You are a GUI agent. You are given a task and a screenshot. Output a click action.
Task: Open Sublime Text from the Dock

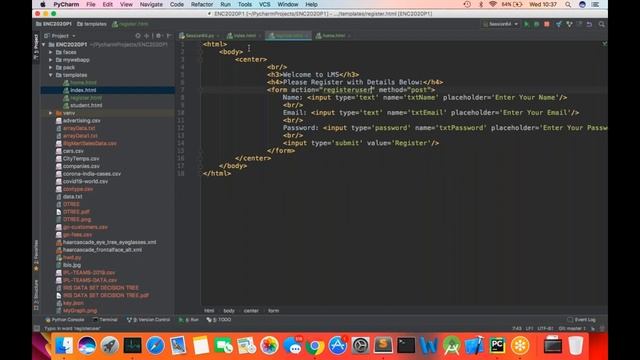tap(383, 346)
